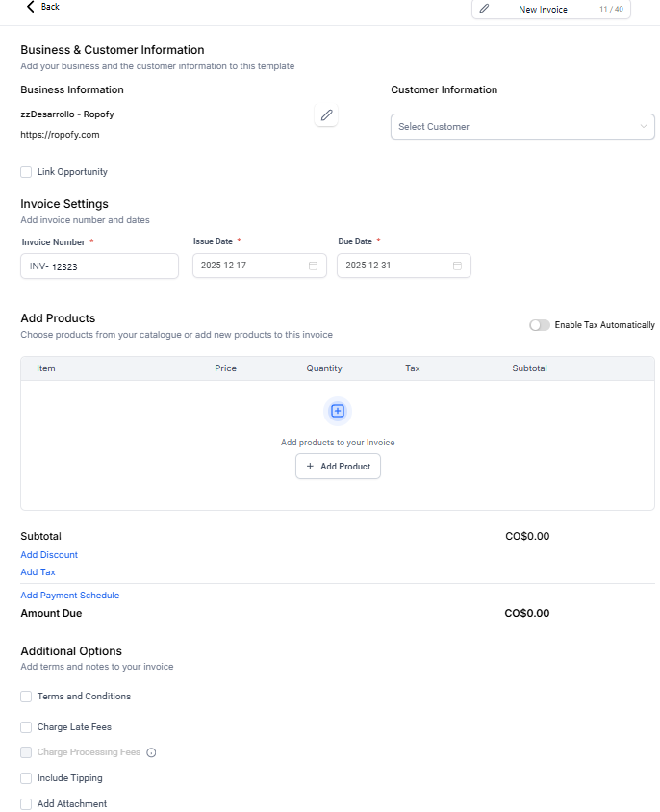Check the Charge Late Fees option
660x812 pixels.
(x=26, y=727)
